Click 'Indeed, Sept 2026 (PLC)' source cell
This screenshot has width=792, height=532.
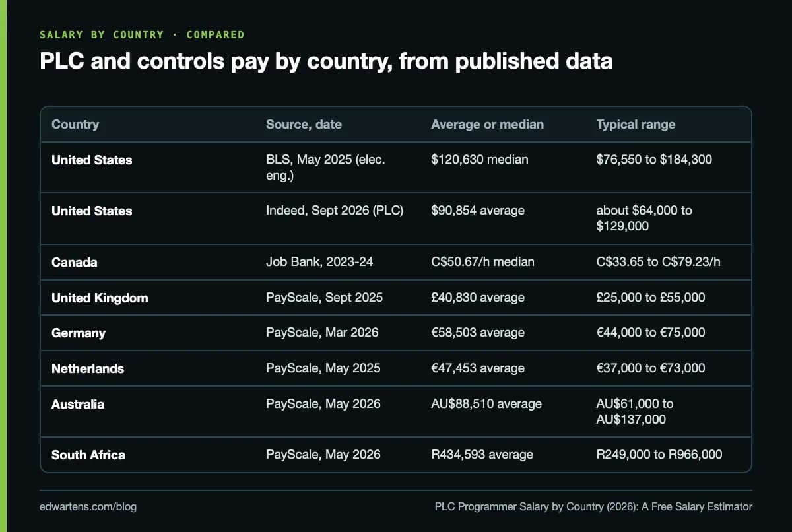click(x=335, y=211)
